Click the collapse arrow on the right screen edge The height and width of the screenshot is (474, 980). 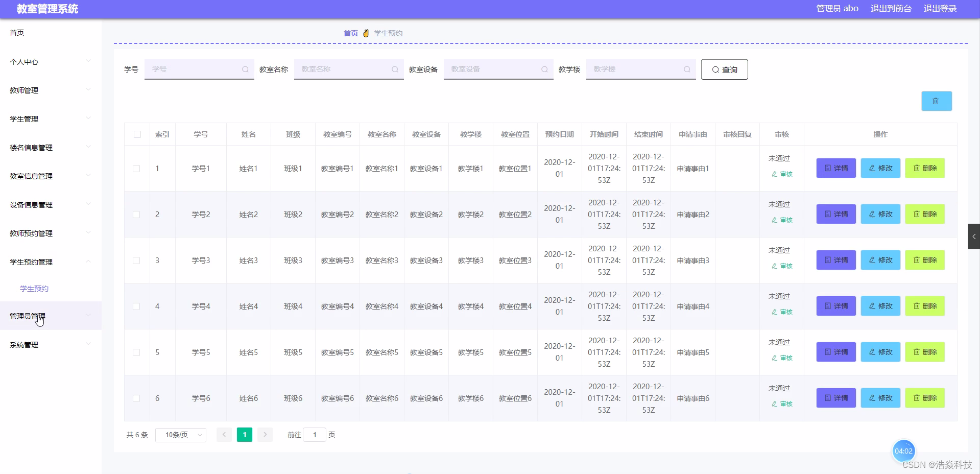pos(974,236)
